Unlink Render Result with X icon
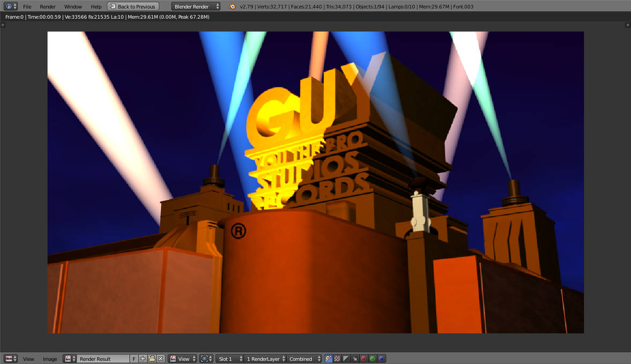Viewport: 631px width, 364px height. pyautogui.click(x=161, y=359)
